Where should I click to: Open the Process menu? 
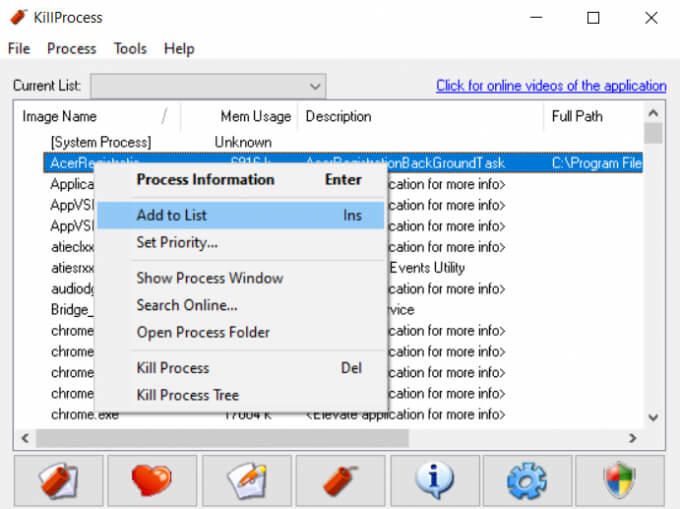click(x=72, y=49)
